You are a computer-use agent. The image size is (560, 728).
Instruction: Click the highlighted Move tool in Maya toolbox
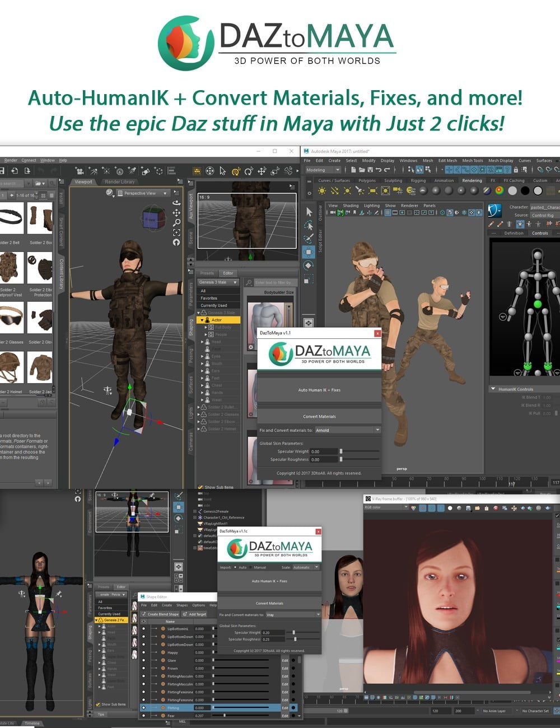tap(309, 252)
